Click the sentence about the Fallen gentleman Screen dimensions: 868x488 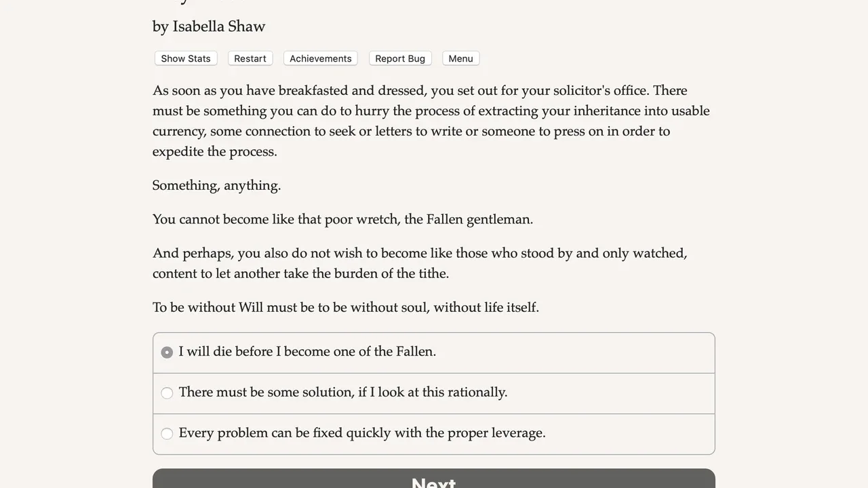[x=342, y=220]
